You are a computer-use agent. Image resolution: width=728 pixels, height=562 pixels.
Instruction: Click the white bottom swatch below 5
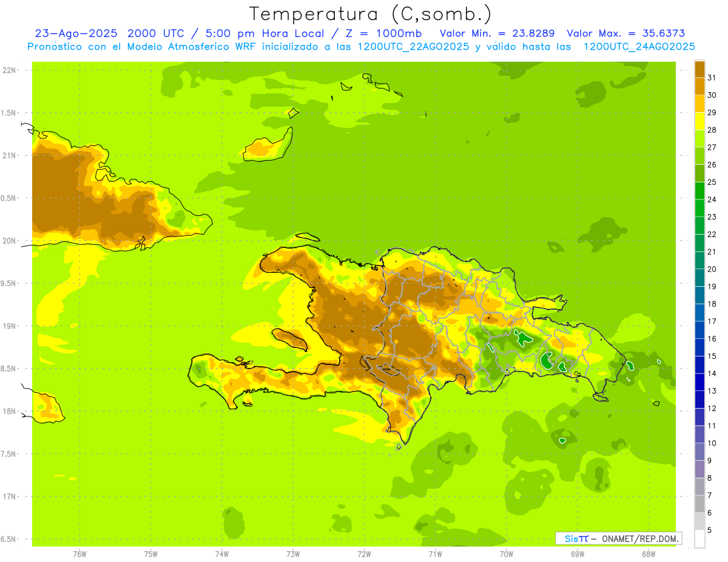coord(699,539)
